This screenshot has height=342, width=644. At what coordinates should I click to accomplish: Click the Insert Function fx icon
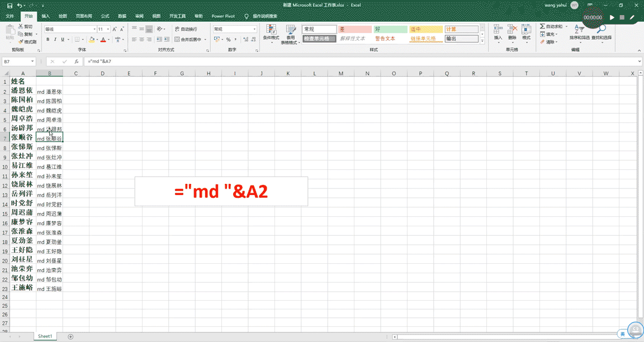[x=77, y=61]
